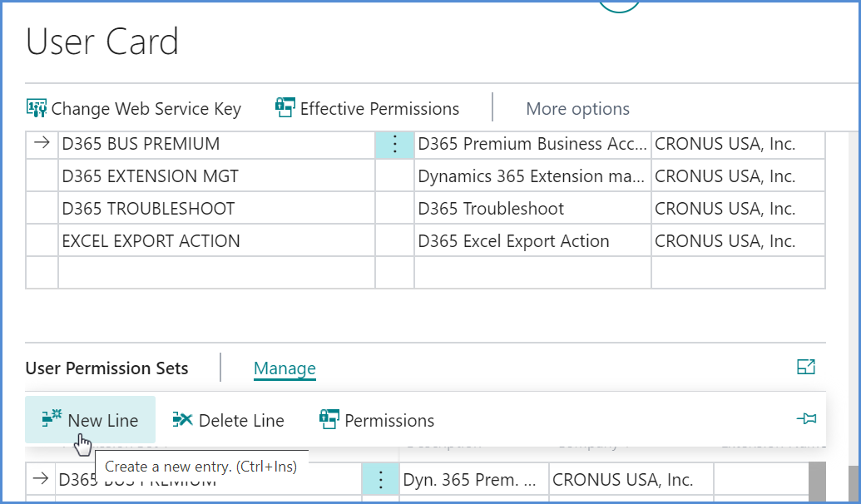Open More options in the action bar
861x504 pixels.
(x=577, y=109)
